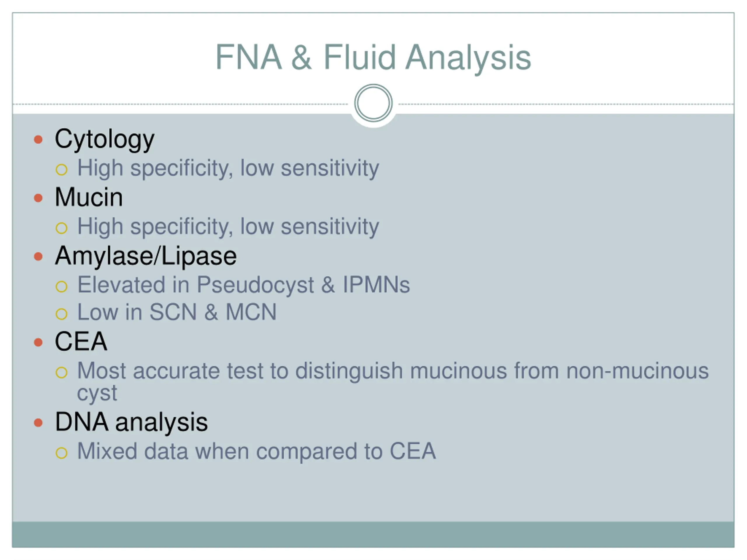Select the "Low in SCN & MCN" text

pyautogui.click(x=177, y=312)
